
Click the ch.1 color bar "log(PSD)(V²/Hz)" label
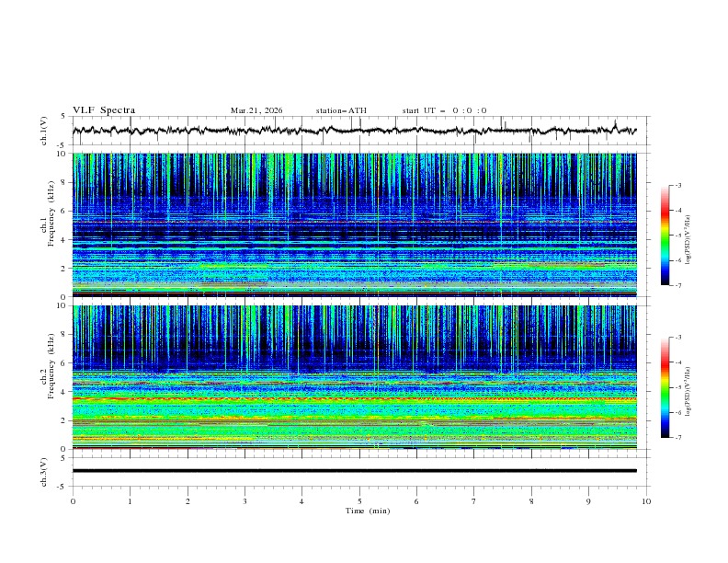688,240
